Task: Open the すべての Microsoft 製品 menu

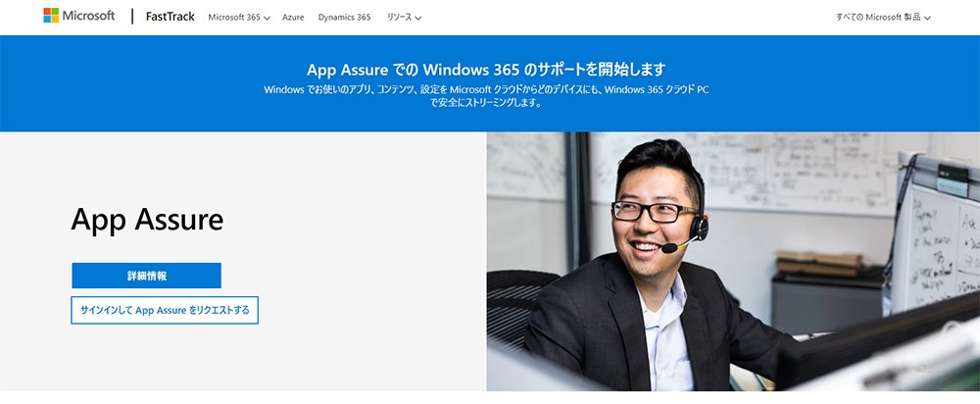Action: pyautogui.click(x=883, y=18)
